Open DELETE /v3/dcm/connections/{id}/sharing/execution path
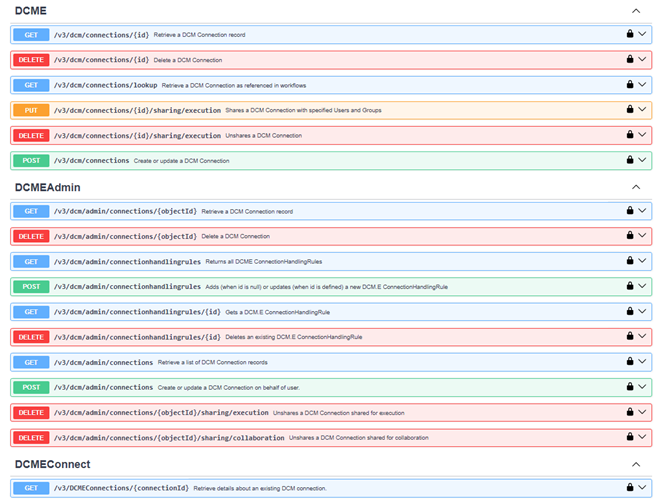 click(x=137, y=136)
